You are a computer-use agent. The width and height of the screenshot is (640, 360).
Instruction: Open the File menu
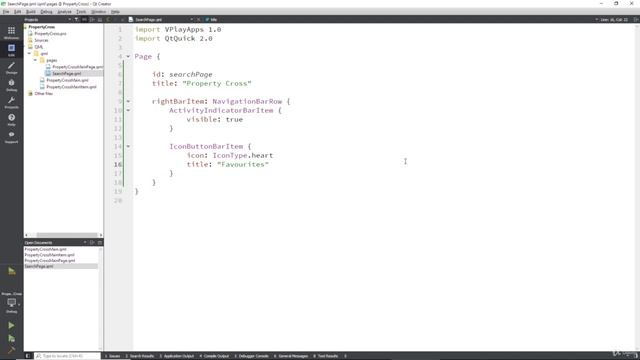pyautogui.click(x=6, y=12)
